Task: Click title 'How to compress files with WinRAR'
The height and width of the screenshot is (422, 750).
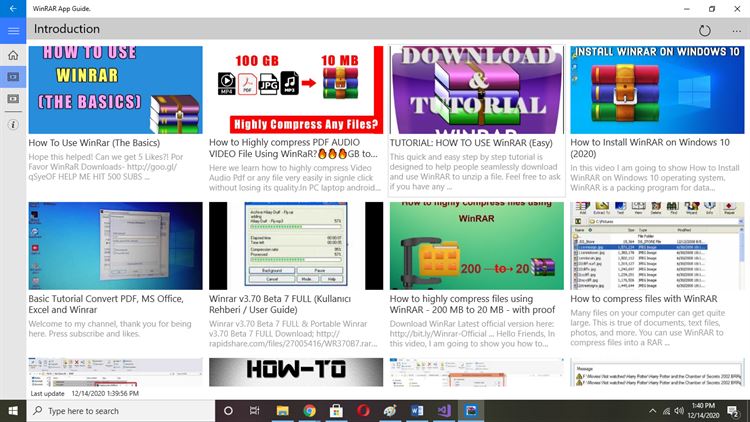Action: click(644, 299)
